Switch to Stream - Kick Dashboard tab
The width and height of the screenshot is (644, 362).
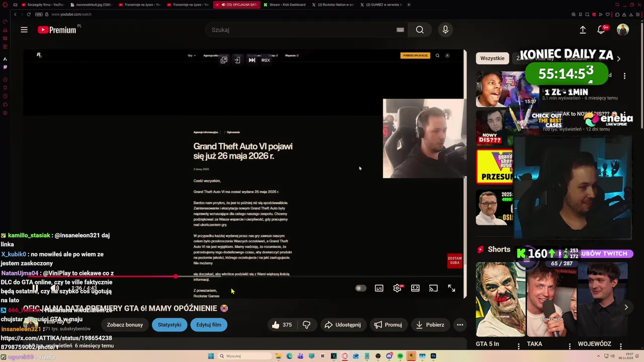pos(285,5)
